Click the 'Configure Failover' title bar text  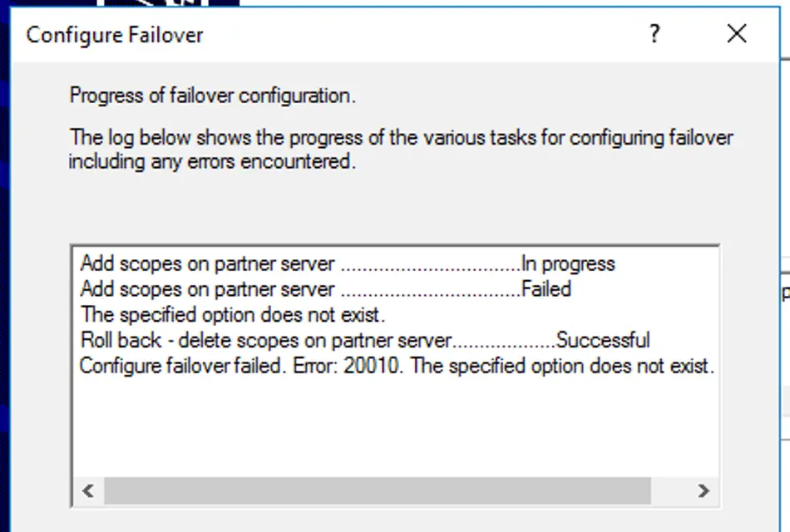[x=115, y=35]
